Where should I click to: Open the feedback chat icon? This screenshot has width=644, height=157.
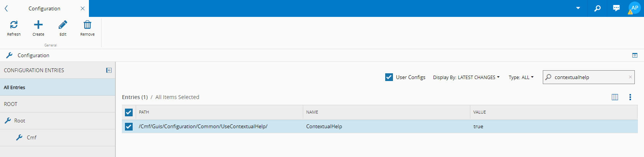(x=616, y=8)
